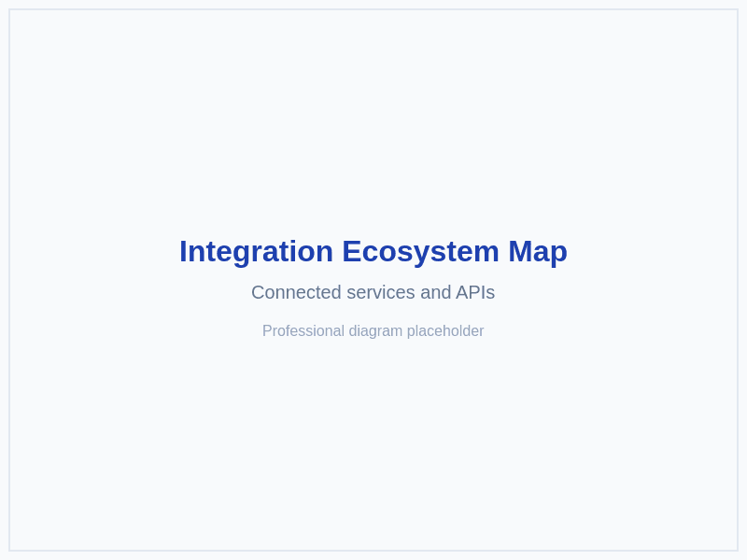
Task: Click the word 'APIs' in the subtitle
Action: [x=476, y=292]
